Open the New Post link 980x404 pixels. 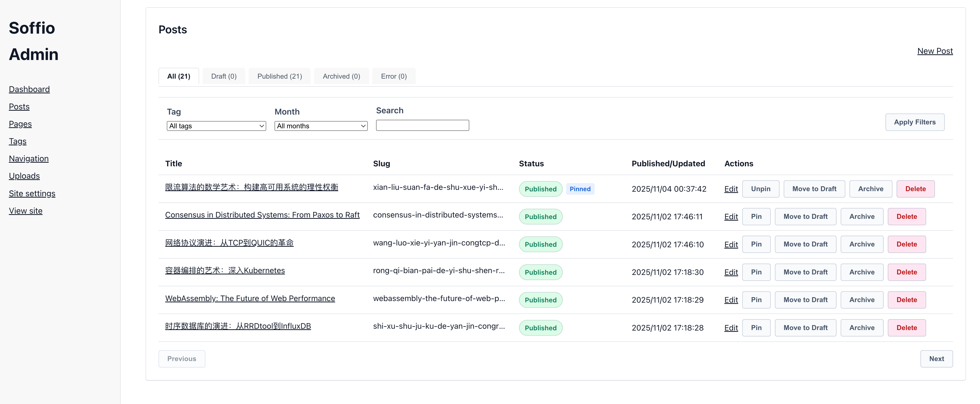[935, 51]
